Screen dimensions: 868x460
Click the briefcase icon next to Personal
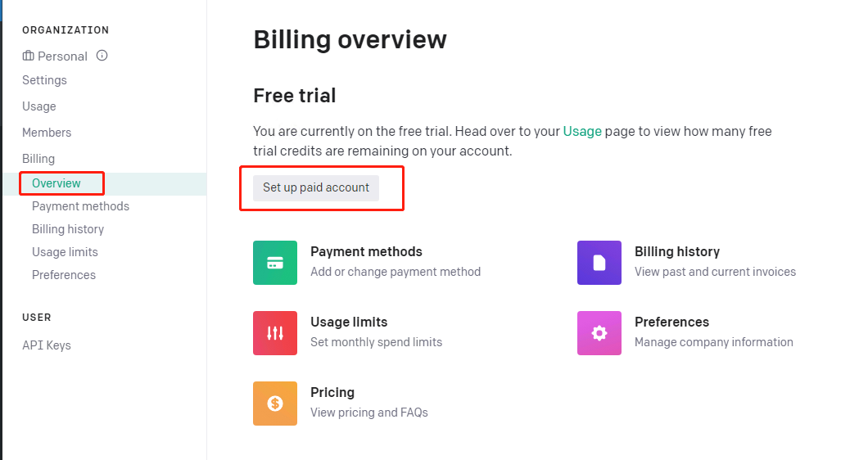pyautogui.click(x=29, y=56)
